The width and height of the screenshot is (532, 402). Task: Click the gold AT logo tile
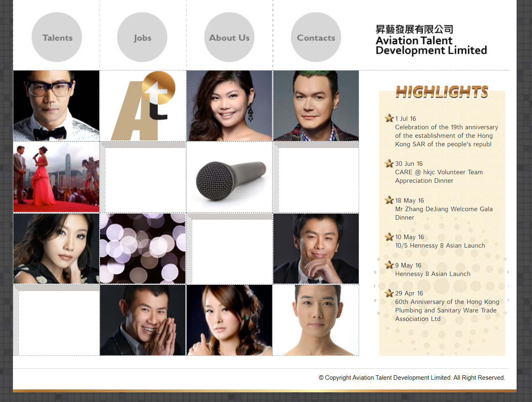click(143, 106)
